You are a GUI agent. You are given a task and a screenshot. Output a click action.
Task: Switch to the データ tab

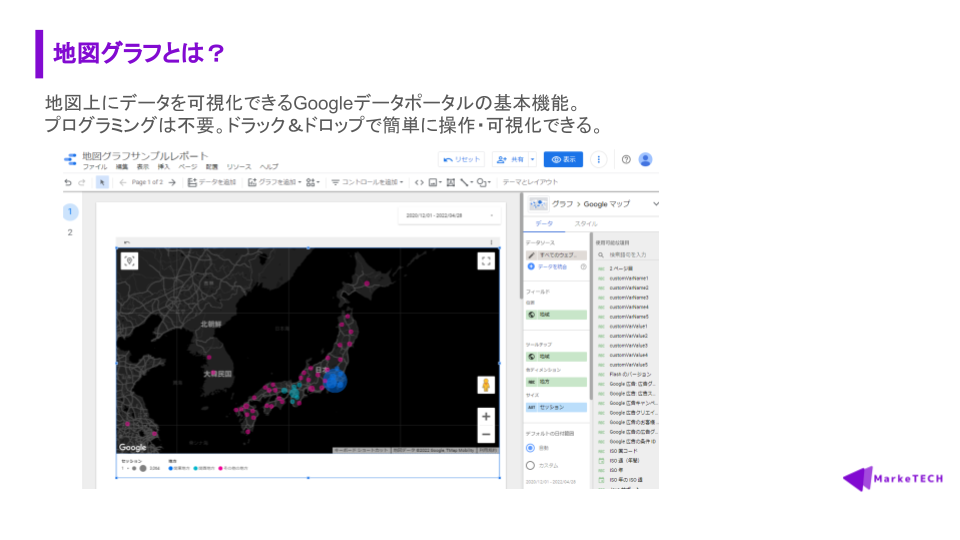click(544, 224)
